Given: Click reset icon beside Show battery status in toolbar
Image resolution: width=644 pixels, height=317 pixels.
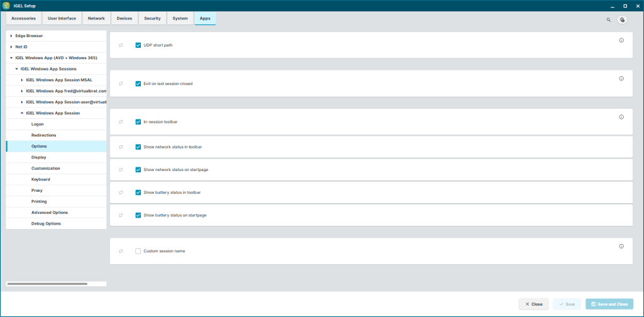Looking at the screenshot, I should [121, 192].
